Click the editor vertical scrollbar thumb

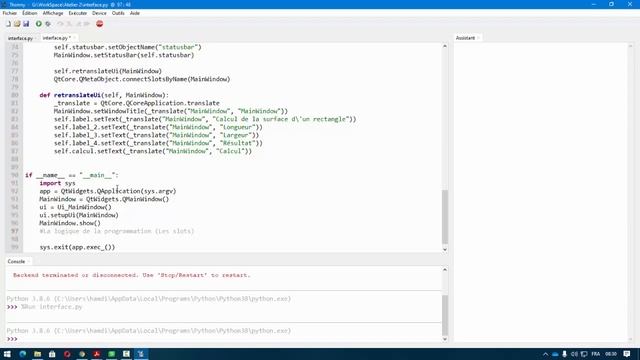pos(444,216)
